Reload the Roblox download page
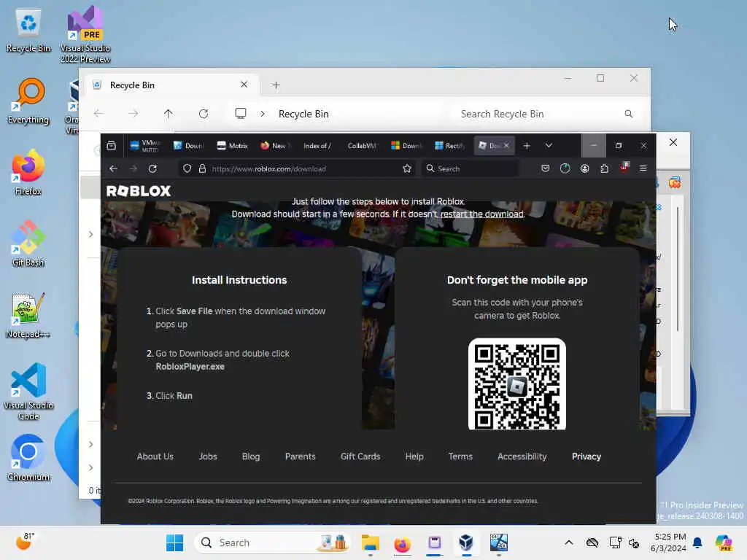Image resolution: width=747 pixels, height=560 pixels. point(152,168)
